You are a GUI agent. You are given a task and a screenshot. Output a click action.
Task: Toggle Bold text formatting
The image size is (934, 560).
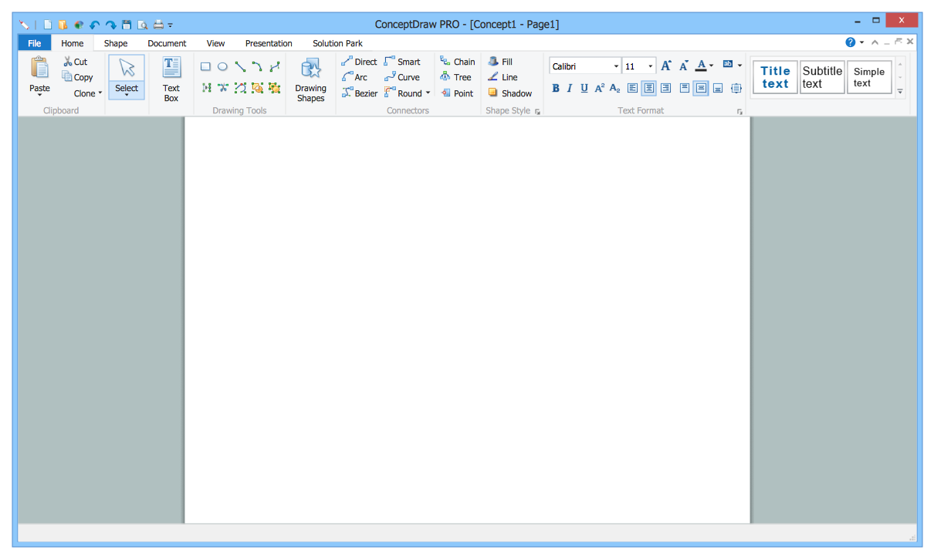[556, 88]
